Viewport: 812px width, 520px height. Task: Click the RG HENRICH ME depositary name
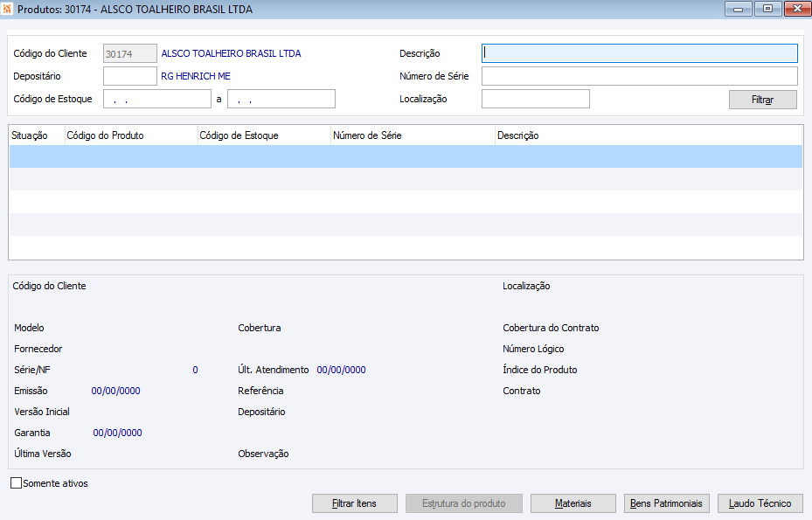coord(196,76)
